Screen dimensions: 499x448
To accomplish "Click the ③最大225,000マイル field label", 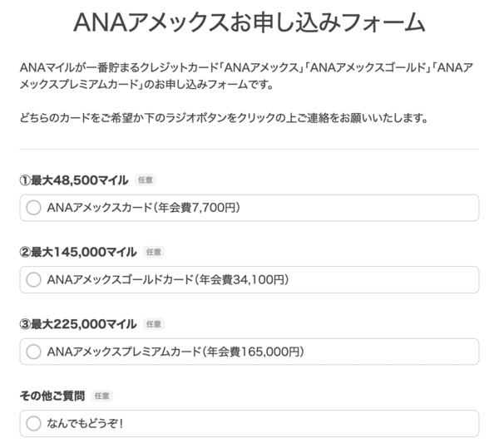I will (x=78, y=324).
